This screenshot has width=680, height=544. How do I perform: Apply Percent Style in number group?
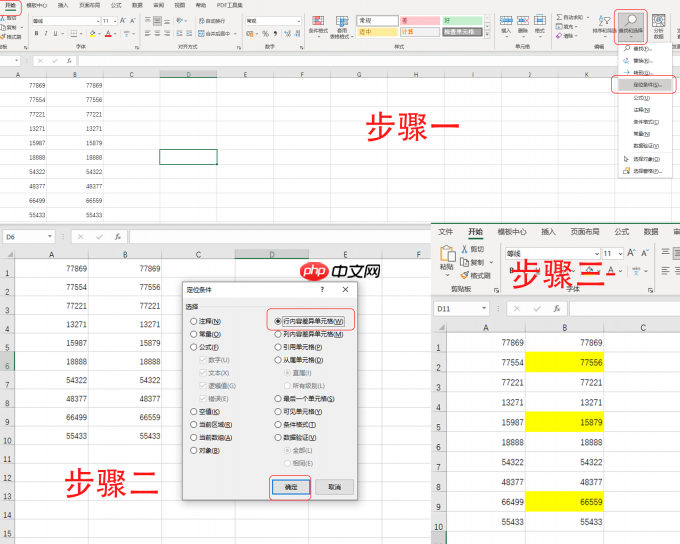pyautogui.click(x=265, y=33)
